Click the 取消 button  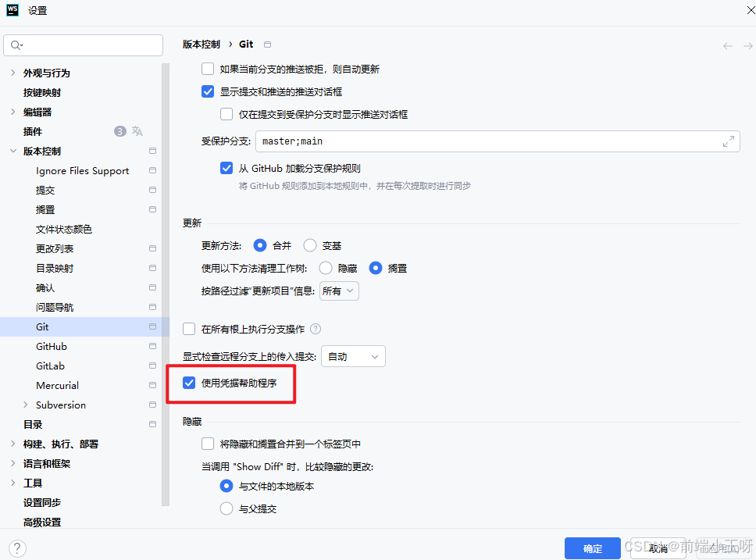[658, 548]
